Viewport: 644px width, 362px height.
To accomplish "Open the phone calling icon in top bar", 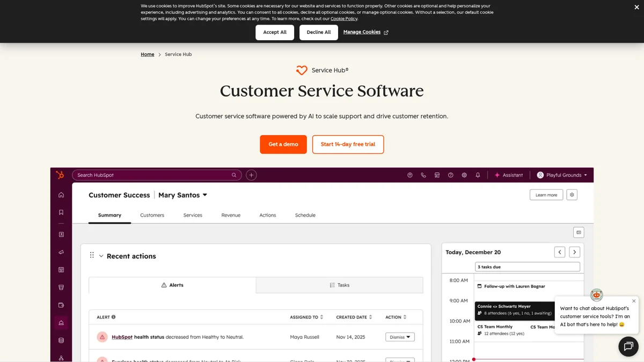I will coord(423,175).
